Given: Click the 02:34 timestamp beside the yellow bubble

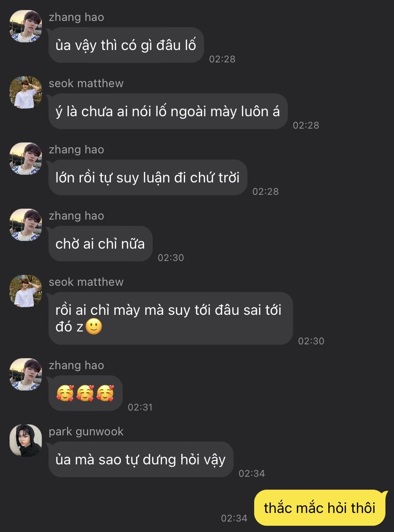Looking at the screenshot, I should (x=234, y=518).
